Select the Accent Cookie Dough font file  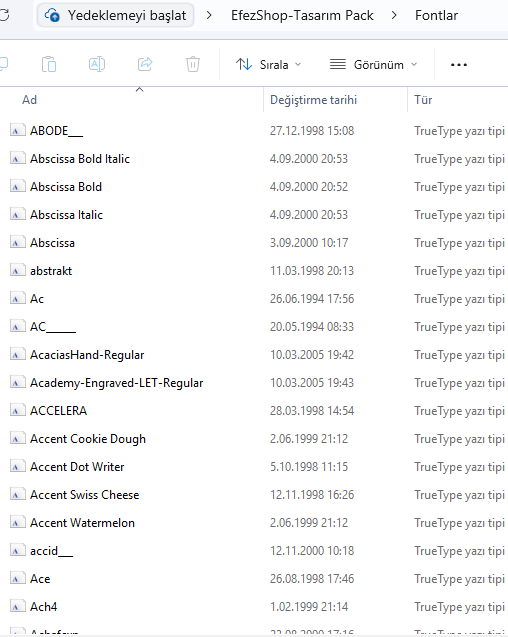[88, 439]
